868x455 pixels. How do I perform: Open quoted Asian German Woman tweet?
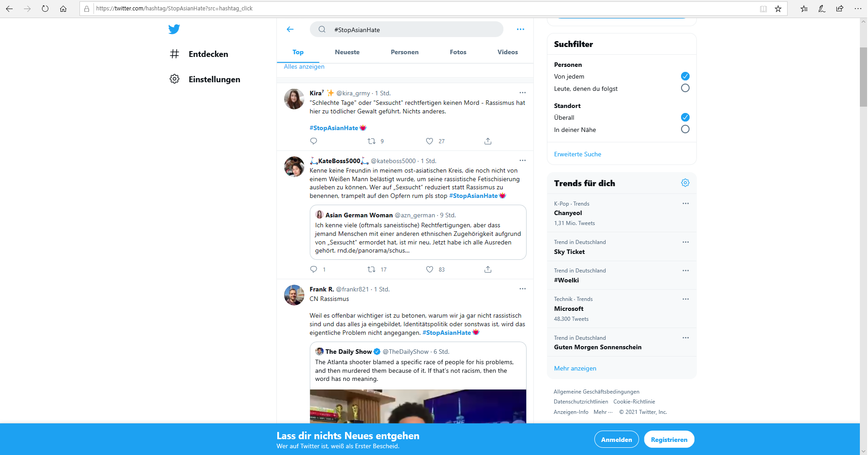tap(418, 232)
